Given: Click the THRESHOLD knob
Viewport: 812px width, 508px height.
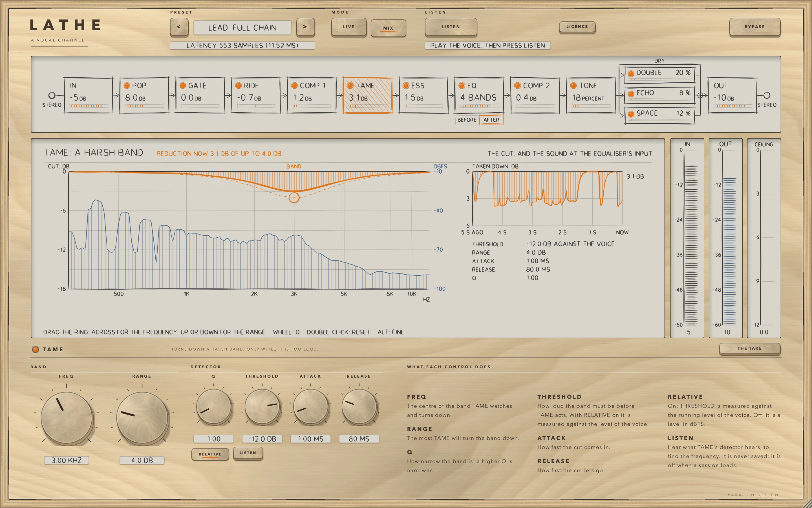Looking at the screenshot, I should pyautogui.click(x=262, y=406).
